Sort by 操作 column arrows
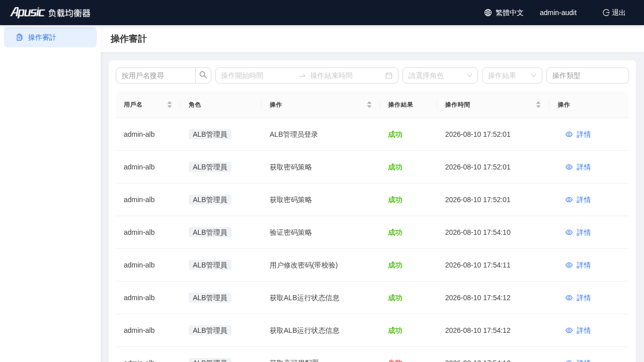 click(x=369, y=105)
